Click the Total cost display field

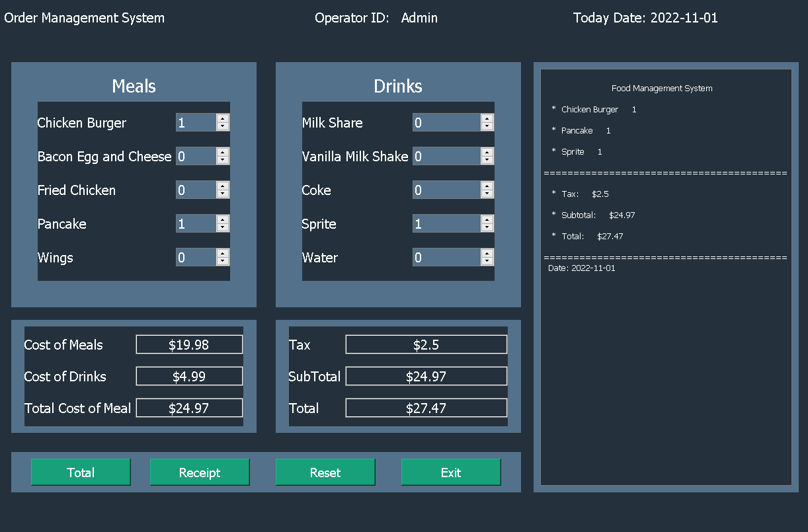426,408
